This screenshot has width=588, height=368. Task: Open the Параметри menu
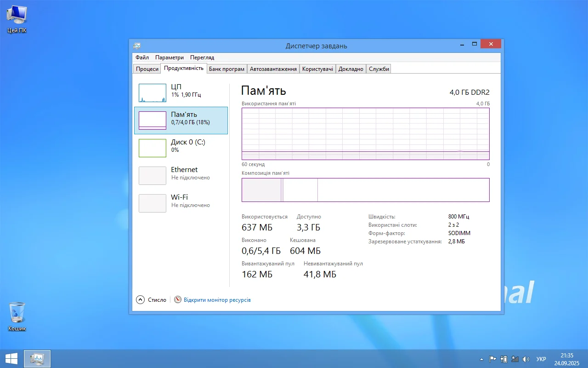coord(169,57)
